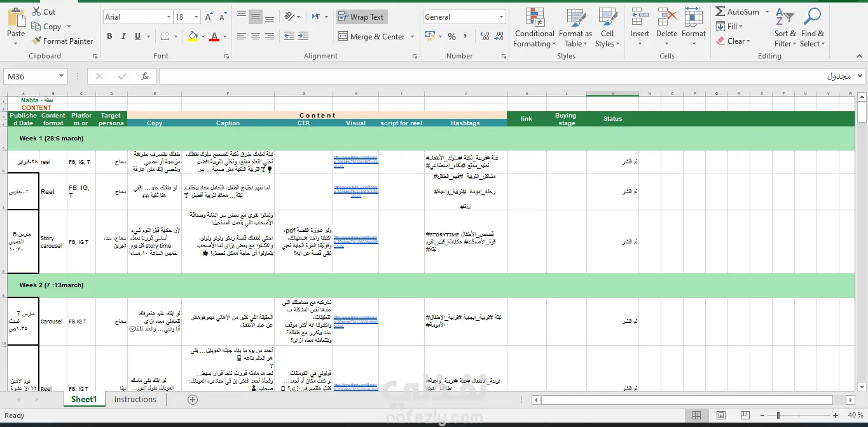Open the fill color dropdown arrow
Screen dimensions: 868x427
(203, 36)
